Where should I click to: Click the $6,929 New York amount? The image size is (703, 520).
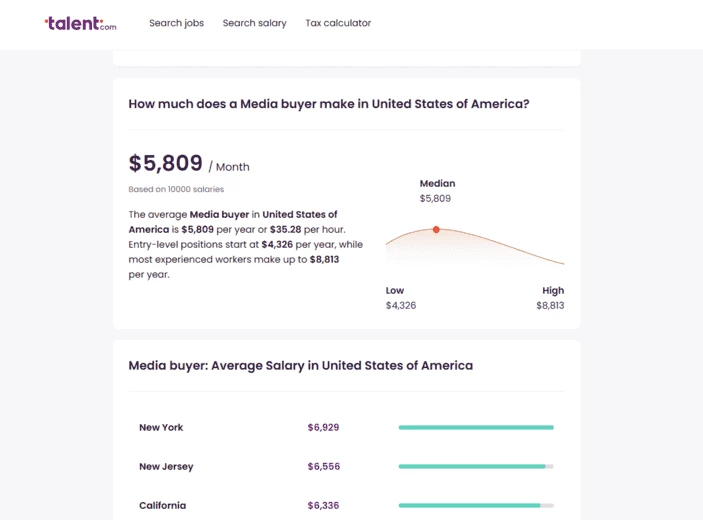tap(323, 427)
